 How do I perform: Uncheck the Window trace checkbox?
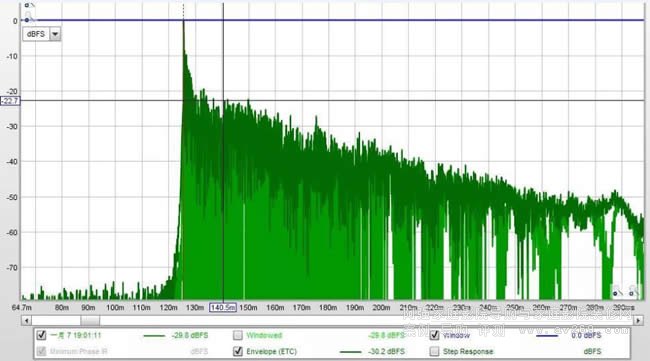[x=434, y=335]
